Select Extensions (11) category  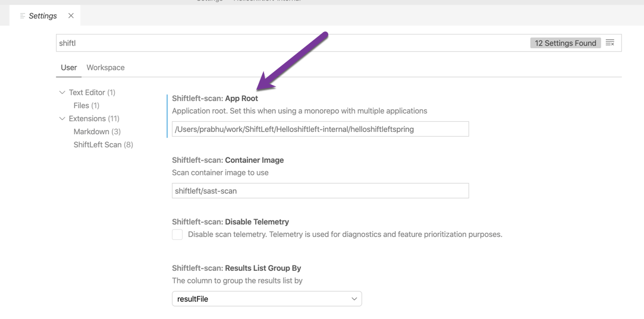94,119
